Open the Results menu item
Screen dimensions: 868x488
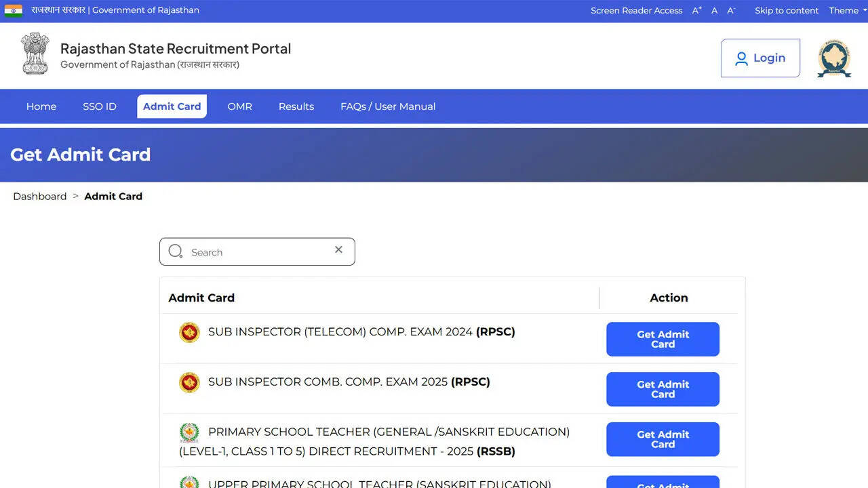point(296,106)
